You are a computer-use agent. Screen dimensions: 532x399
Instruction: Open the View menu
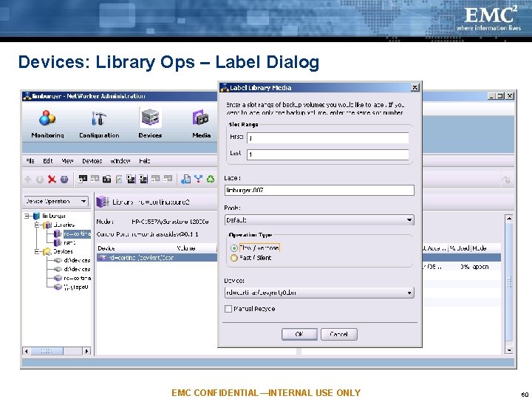click(x=67, y=161)
